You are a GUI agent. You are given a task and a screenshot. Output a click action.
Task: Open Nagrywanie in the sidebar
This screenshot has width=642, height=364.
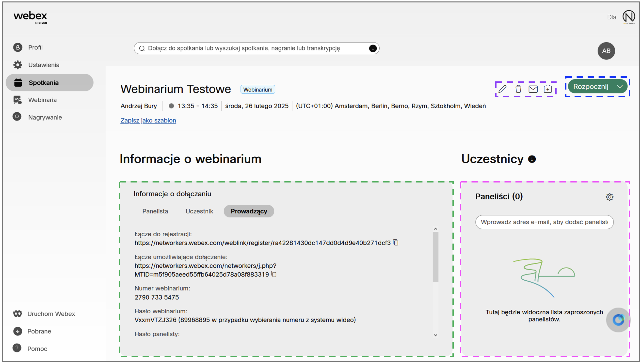tap(45, 118)
